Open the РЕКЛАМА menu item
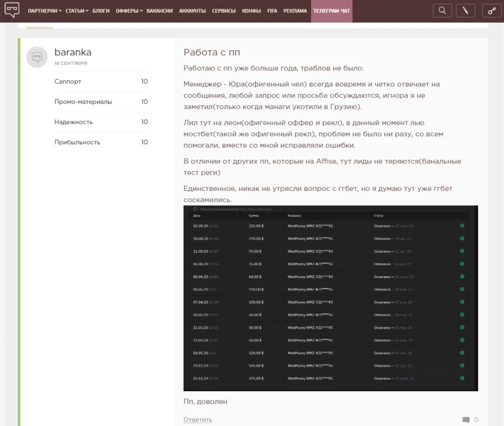504x426 pixels. 295,11
